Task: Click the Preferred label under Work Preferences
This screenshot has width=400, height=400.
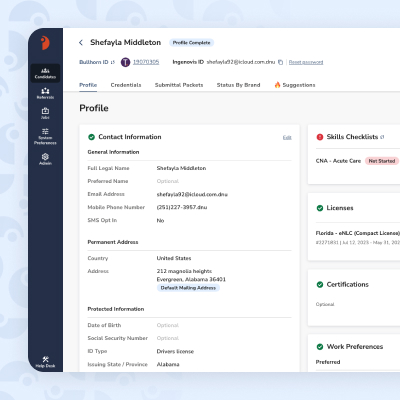Action: [328, 362]
